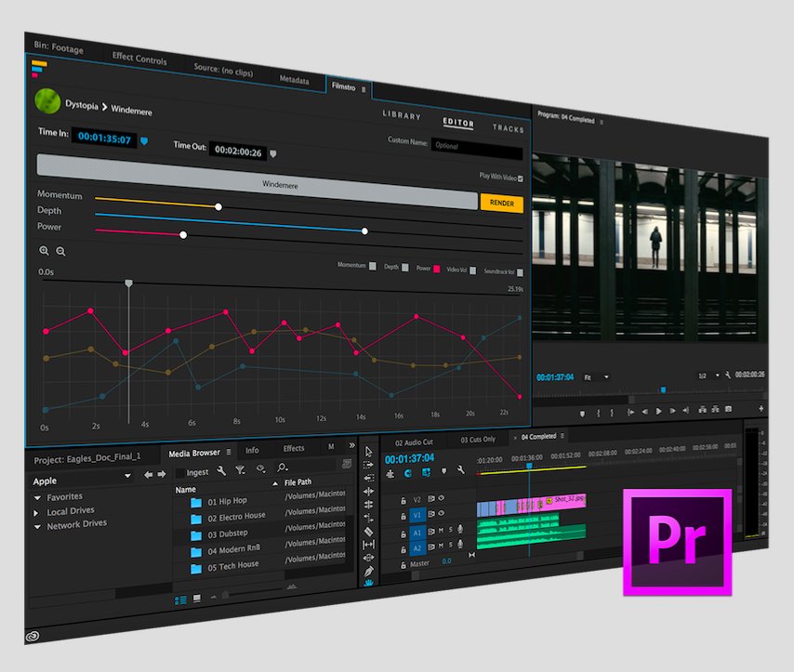
Task: Toggle Video Vol graph checkbox
Action: click(472, 270)
